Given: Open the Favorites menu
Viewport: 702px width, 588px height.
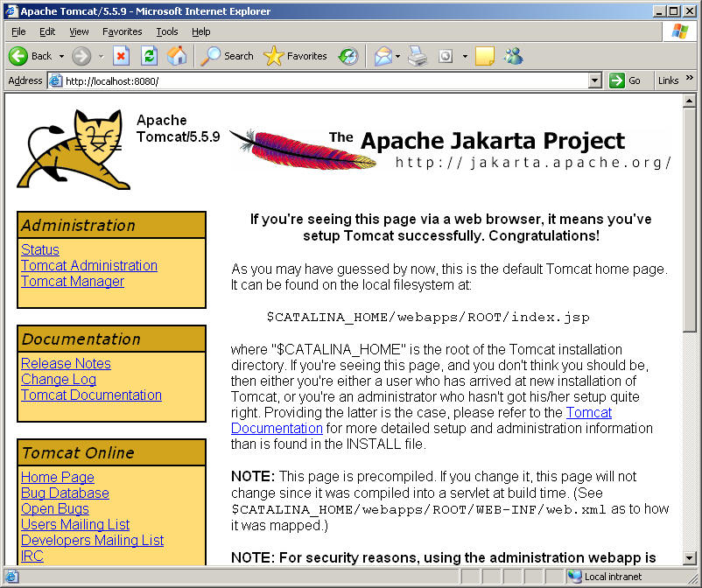Looking at the screenshot, I should point(122,31).
